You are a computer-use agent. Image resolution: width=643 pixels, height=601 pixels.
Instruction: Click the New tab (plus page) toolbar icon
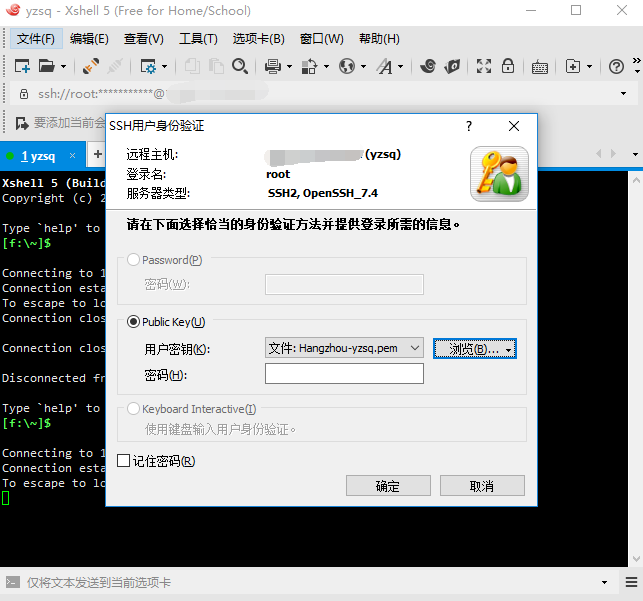coord(573,66)
